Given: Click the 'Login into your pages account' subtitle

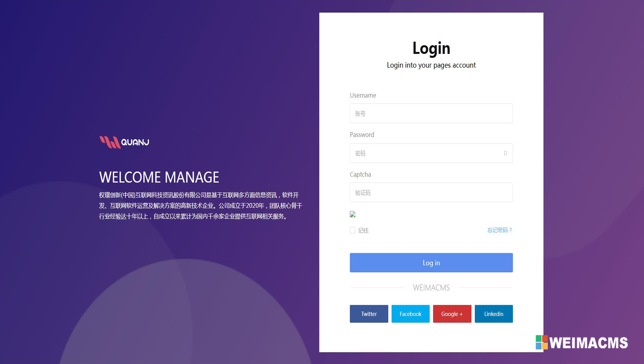Looking at the screenshot, I should pyautogui.click(x=431, y=65).
